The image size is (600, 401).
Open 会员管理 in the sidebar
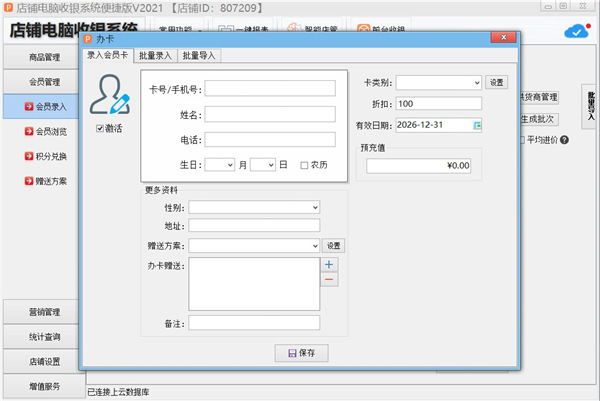coord(44,82)
